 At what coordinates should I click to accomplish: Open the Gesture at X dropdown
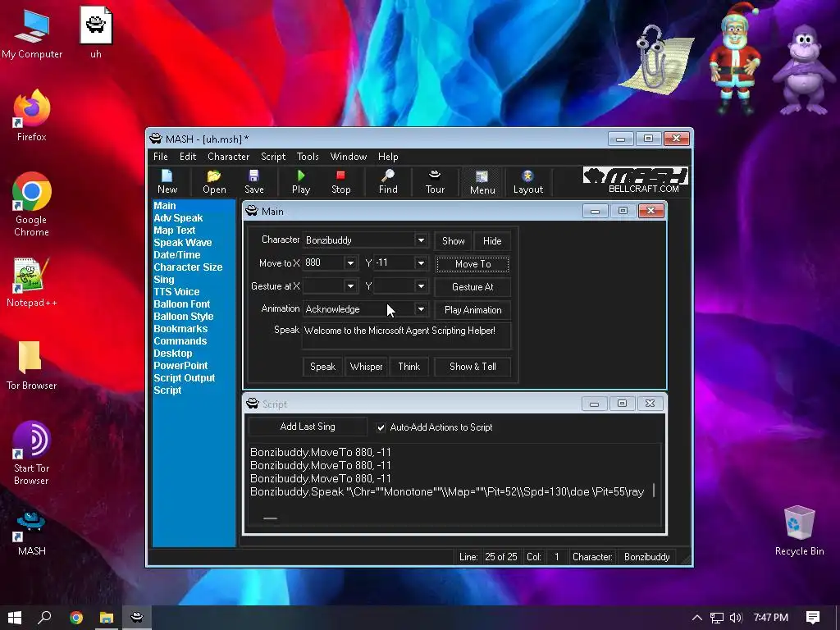350,286
